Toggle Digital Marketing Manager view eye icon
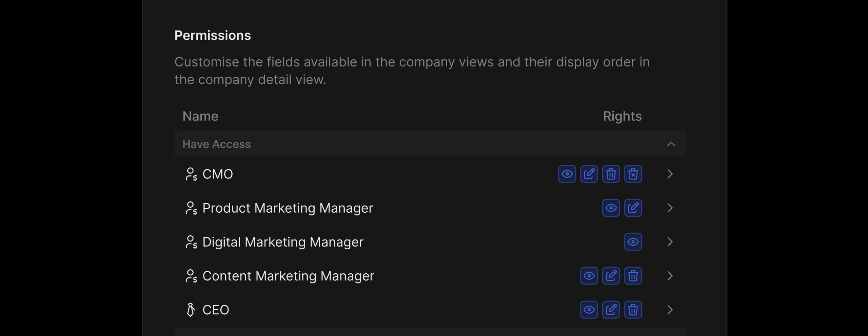Screen dimensions: 868x336 tap(633, 242)
